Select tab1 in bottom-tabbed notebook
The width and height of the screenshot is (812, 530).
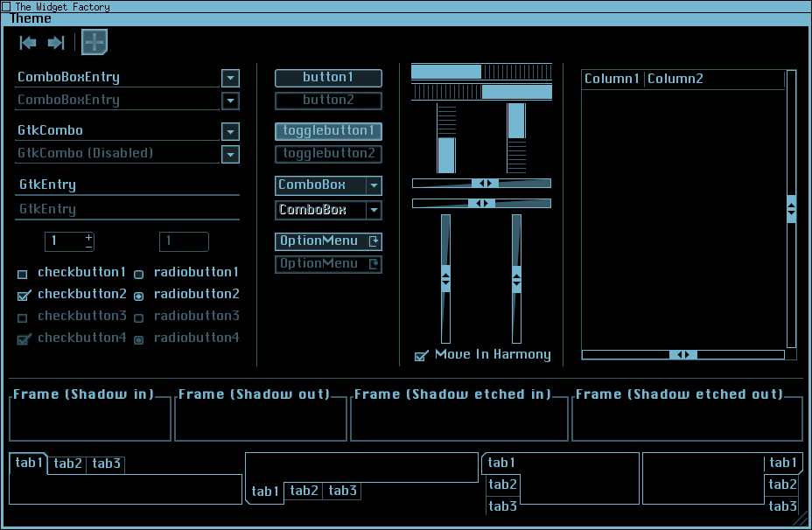pyautogui.click(x=264, y=492)
